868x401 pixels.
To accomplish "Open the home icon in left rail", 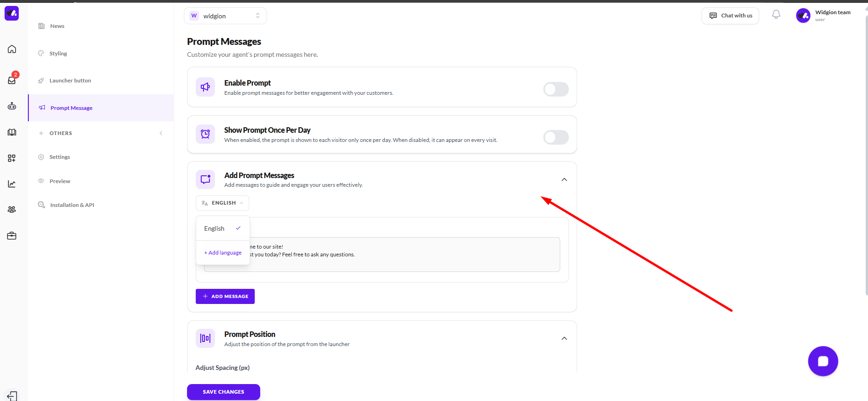I will [12, 49].
